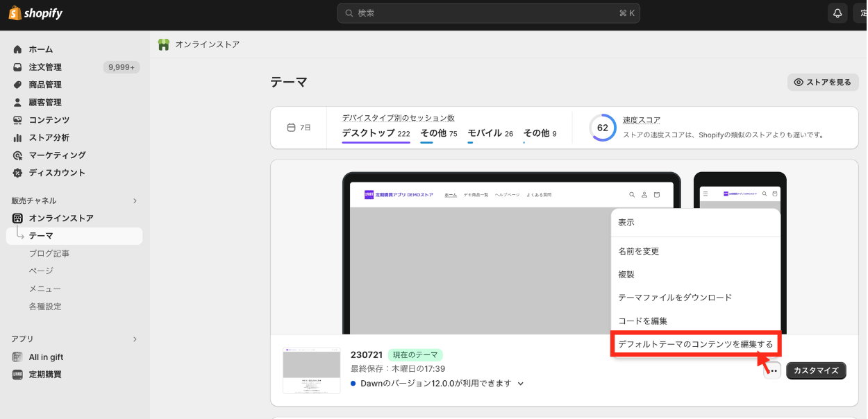Click the Analytics bar chart icon
This screenshot has width=868, height=419.
pyautogui.click(x=17, y=137)
